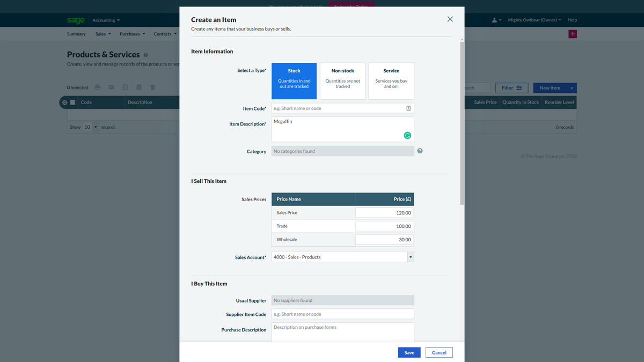The width and height of the screenshot is (644, 362).
Task: Delete items using the trash icon
Action: [152, 87]
